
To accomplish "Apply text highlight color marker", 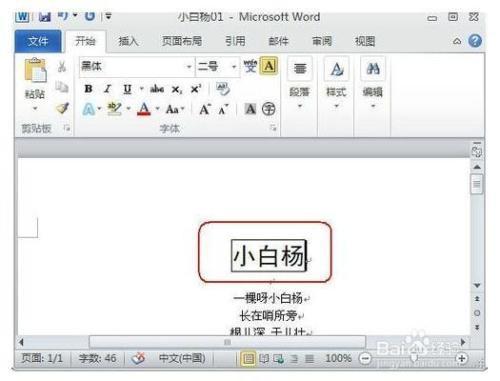I will (114, 109).
